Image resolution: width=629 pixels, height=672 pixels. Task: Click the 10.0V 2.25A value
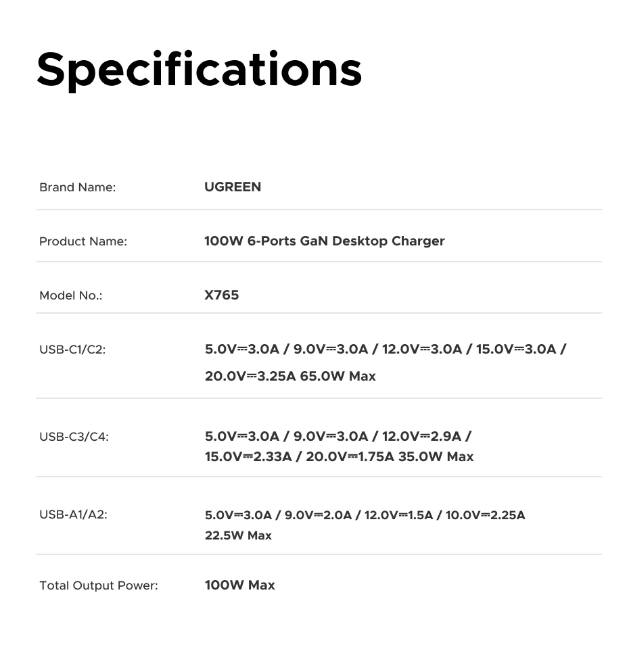[x=485, y=515]
